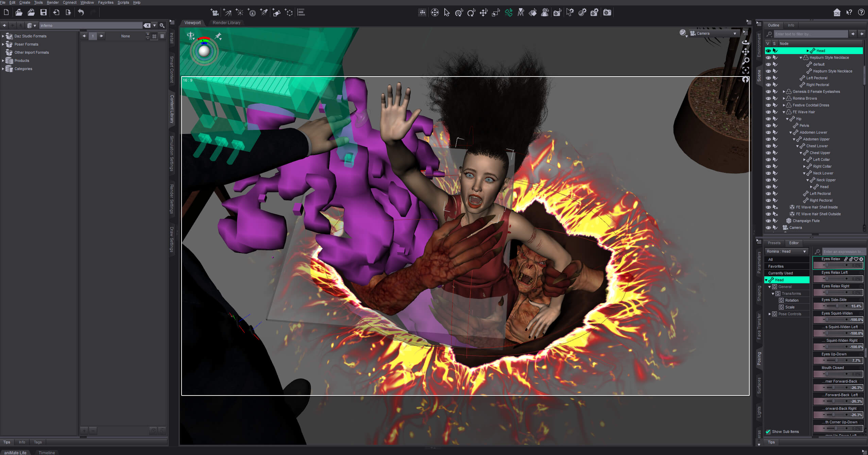Click the Frame selection icon in viewport
This screenshot has width=868, height=455.
coord(746,70)
